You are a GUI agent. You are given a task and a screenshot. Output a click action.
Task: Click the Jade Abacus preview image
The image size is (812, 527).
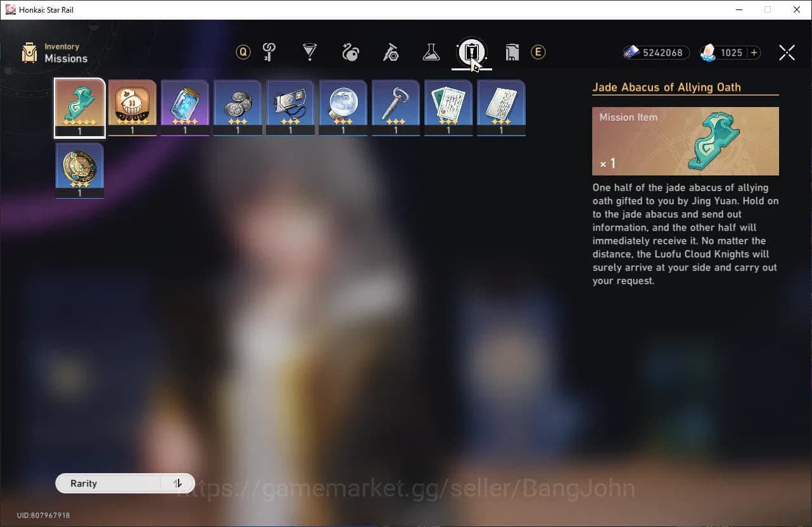tap(685, 141)
